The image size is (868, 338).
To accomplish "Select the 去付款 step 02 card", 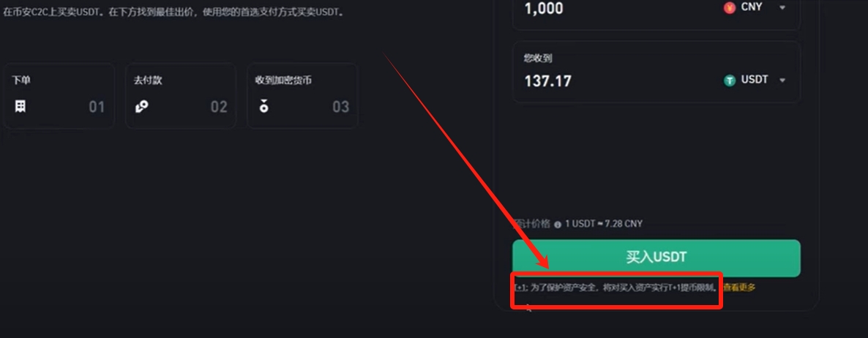I will [181, 96].
